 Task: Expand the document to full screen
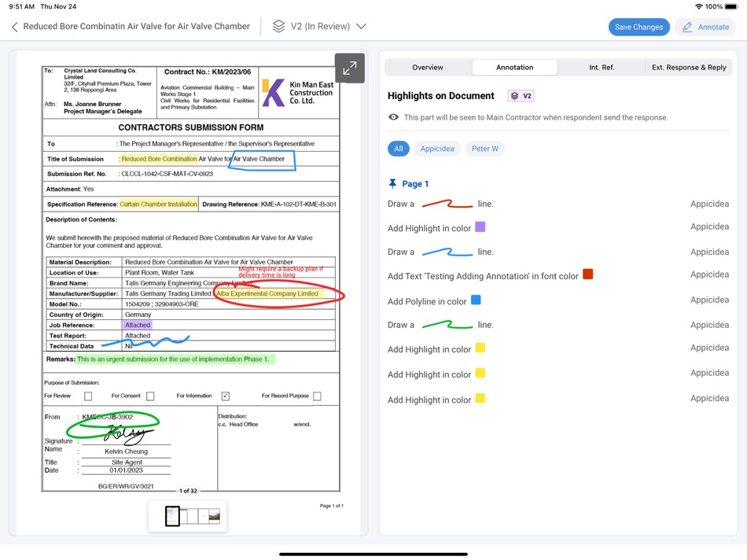tap(350, 68)
